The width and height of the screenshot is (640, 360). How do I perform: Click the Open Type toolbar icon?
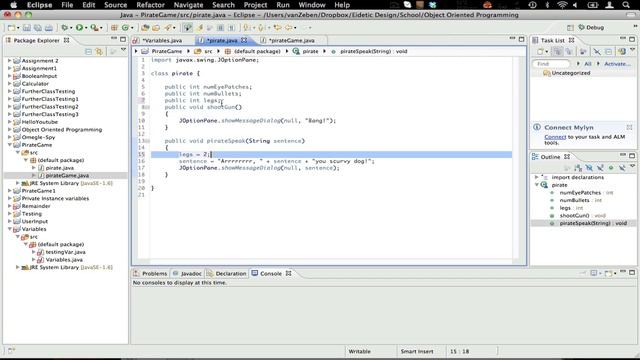click(x=145, y=28)
